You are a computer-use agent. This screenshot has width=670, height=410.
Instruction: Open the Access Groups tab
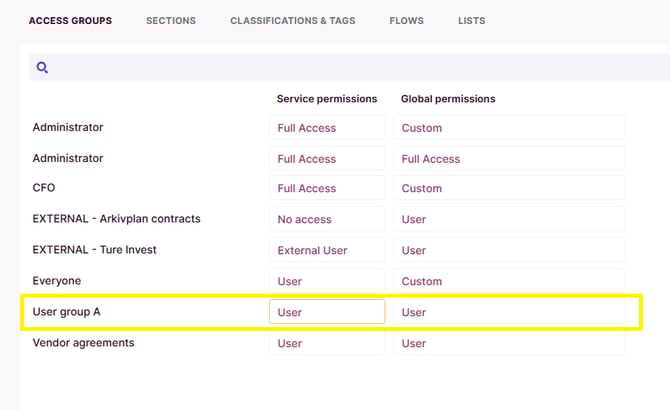71,20
